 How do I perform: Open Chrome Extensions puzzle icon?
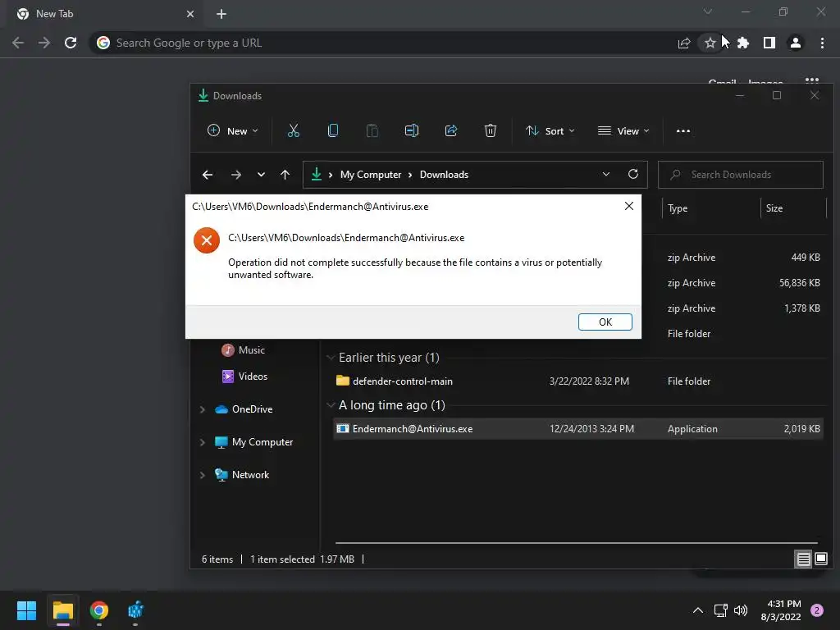pos(743,43)
